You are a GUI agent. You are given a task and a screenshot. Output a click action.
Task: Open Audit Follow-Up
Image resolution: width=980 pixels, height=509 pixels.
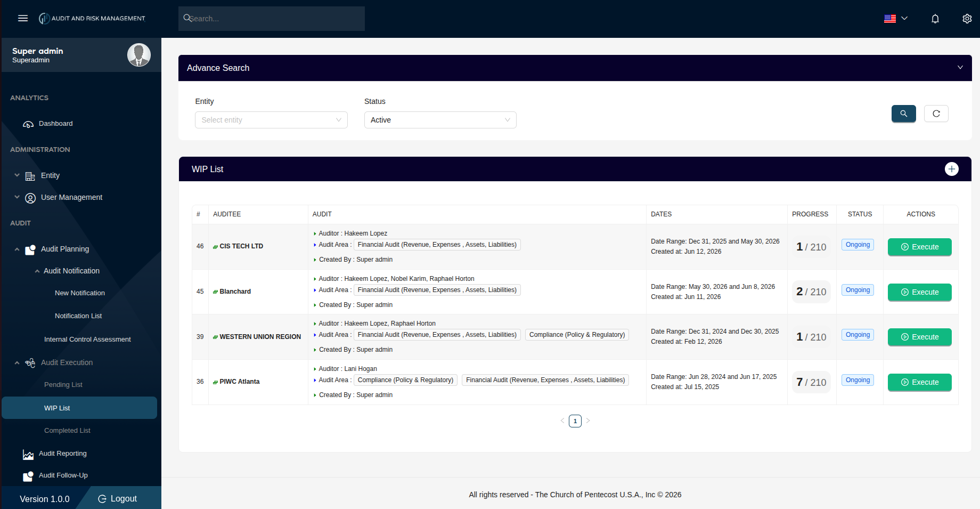[63, 475]
